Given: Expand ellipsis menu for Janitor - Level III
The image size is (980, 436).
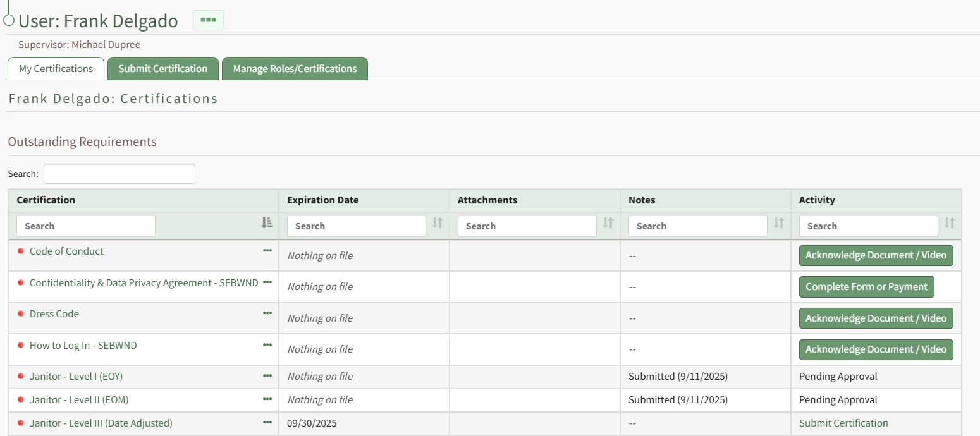Looking at the screenshot, I should point(267,423).
